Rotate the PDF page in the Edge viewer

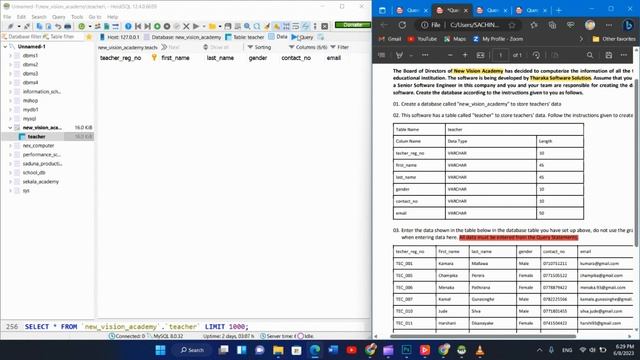(536, 55)
